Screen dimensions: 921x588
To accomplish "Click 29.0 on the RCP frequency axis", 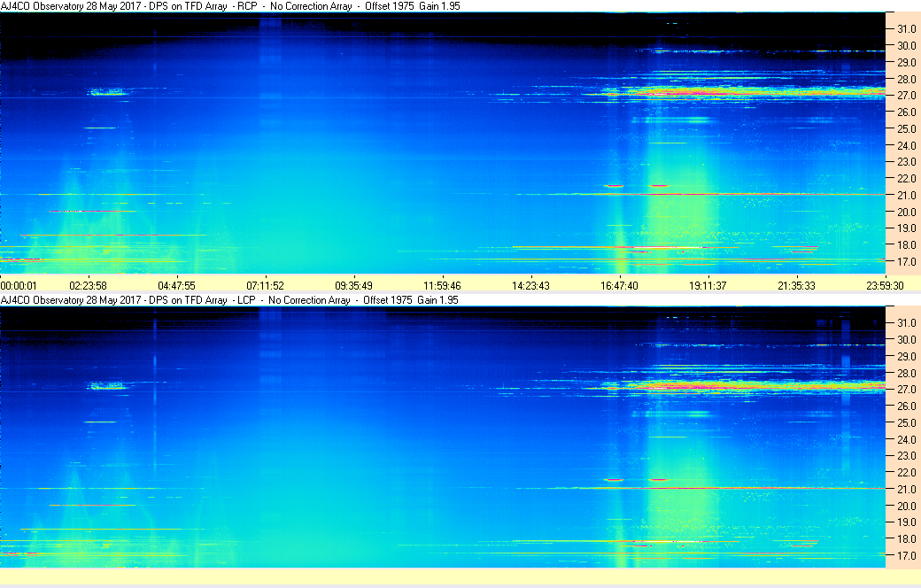I will (x=906, y=62).
